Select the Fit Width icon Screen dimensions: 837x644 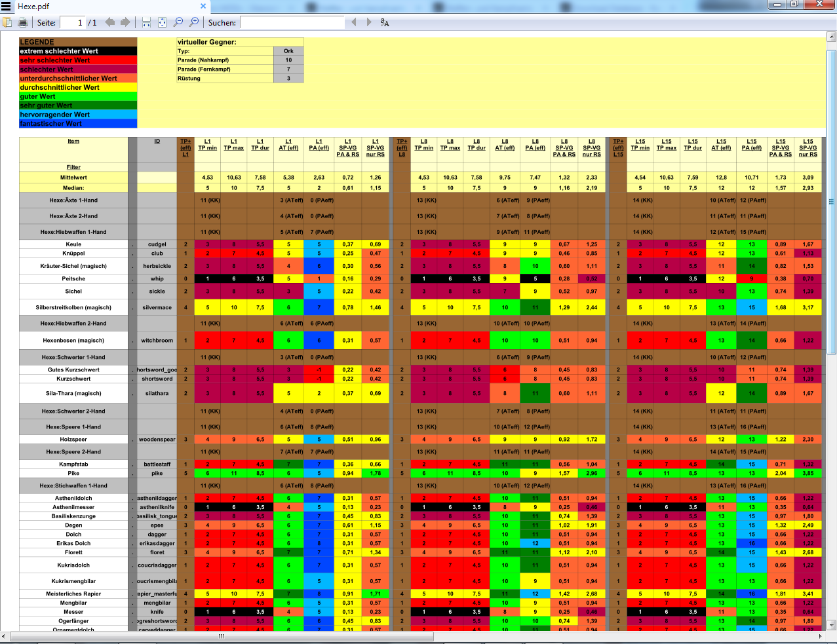click(x=146, y=22)
